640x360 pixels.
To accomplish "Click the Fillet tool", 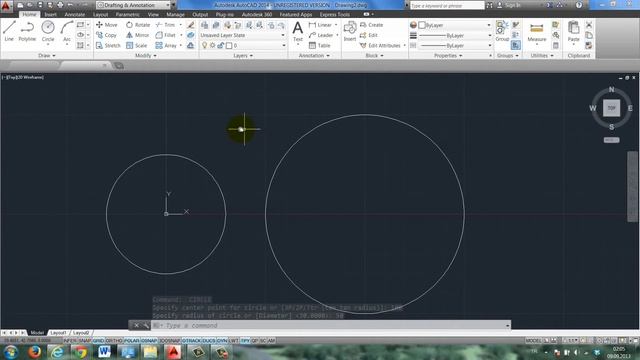I will pyautogui.click(x=166, y=35).
